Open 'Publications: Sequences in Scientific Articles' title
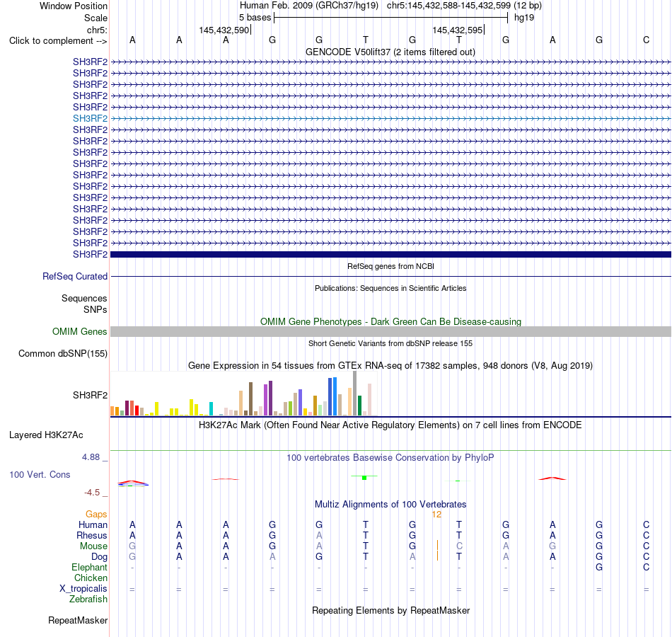Screen dimensions: 672x637 pos(390,288)
